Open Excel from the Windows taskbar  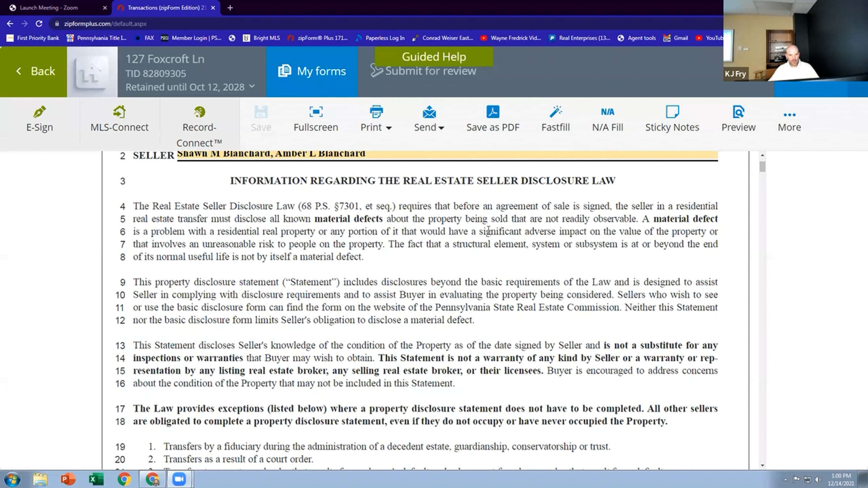pyautogui.click(x=96, y=479)
